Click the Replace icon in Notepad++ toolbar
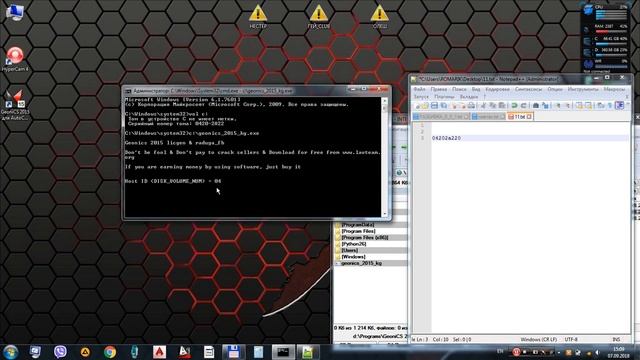 (545, 106)
